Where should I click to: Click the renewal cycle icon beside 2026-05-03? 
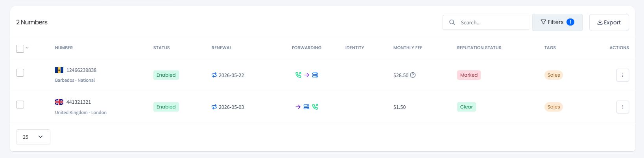(x=214, y=107)
